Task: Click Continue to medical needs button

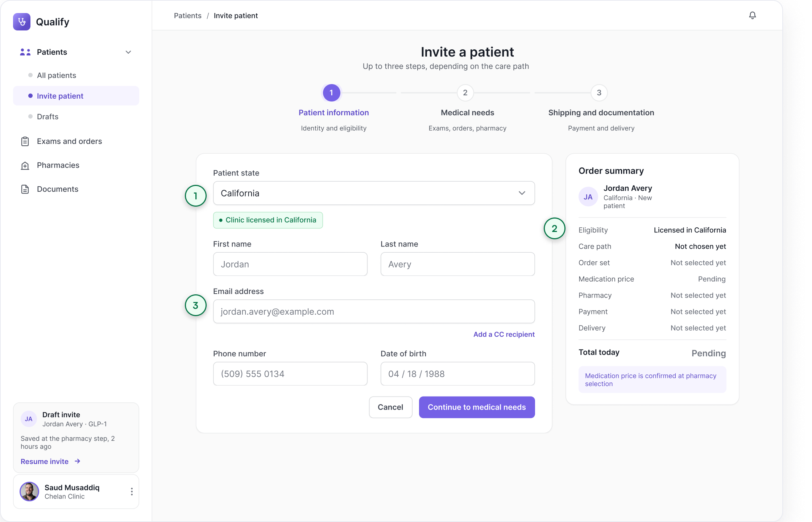Action: [477, 407]
